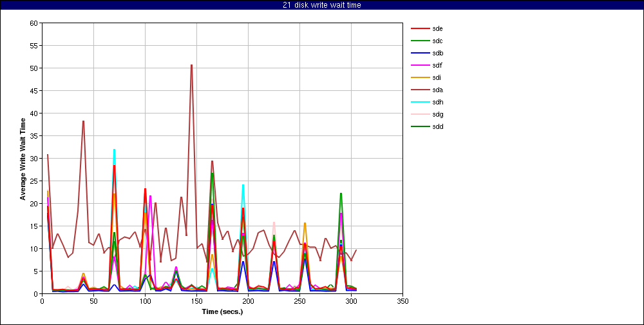Image resolution: width=644 pixels, height=325 pixels.
Task: Click the orange sdi peak near 255 secs
Action: [305, 223]
